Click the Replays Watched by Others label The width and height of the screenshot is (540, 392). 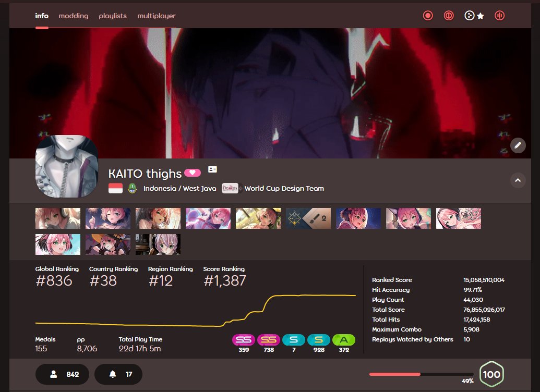(x=413, y=339)
